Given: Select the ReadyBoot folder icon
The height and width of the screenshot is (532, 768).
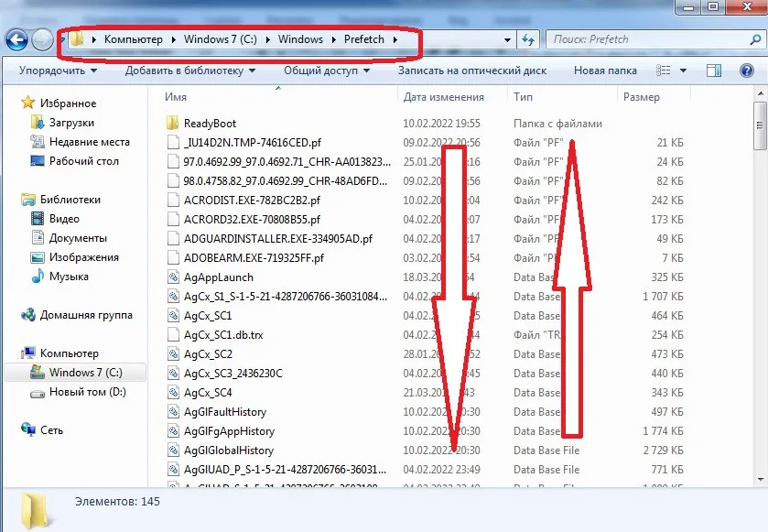Looking at the screenshot, I should point(173,124).
